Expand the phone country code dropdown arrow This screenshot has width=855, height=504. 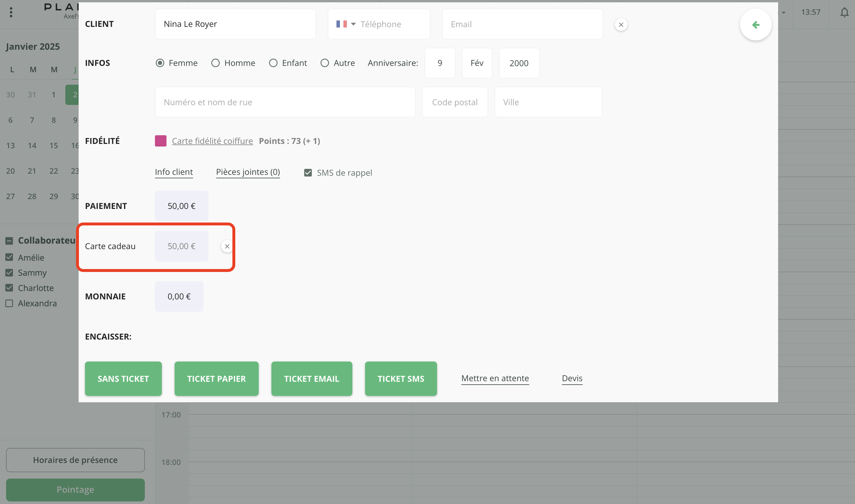[353, 24]
